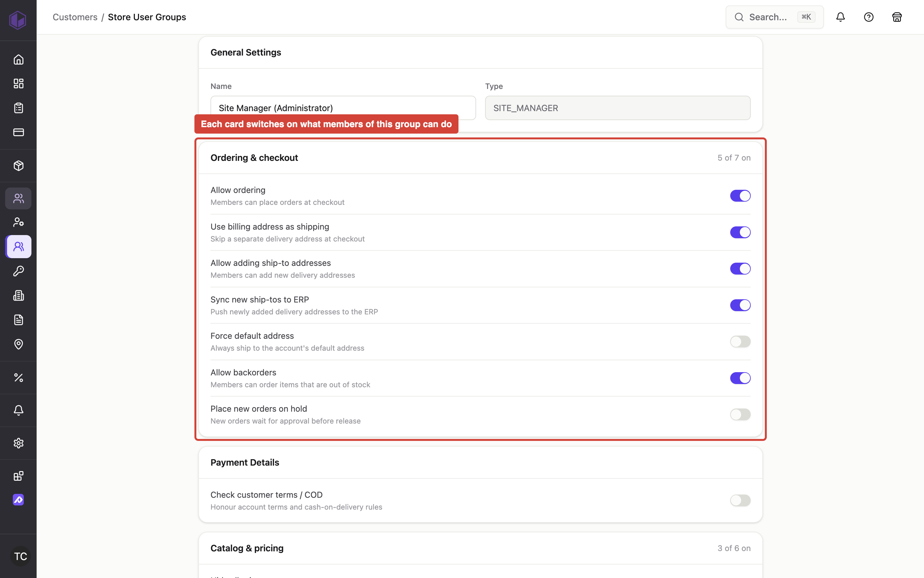This screenshot has height=578, width=924.
Task: Click 'Members can place orders at checkout' text
Action: 277,202
